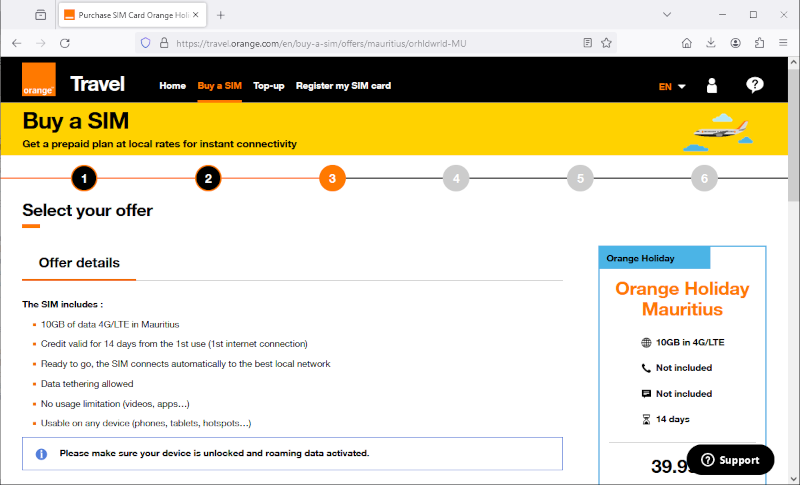This screenshot has height=485, width=800.
Task: Click the info icon in the notice box
Action: tap(41, 454)
